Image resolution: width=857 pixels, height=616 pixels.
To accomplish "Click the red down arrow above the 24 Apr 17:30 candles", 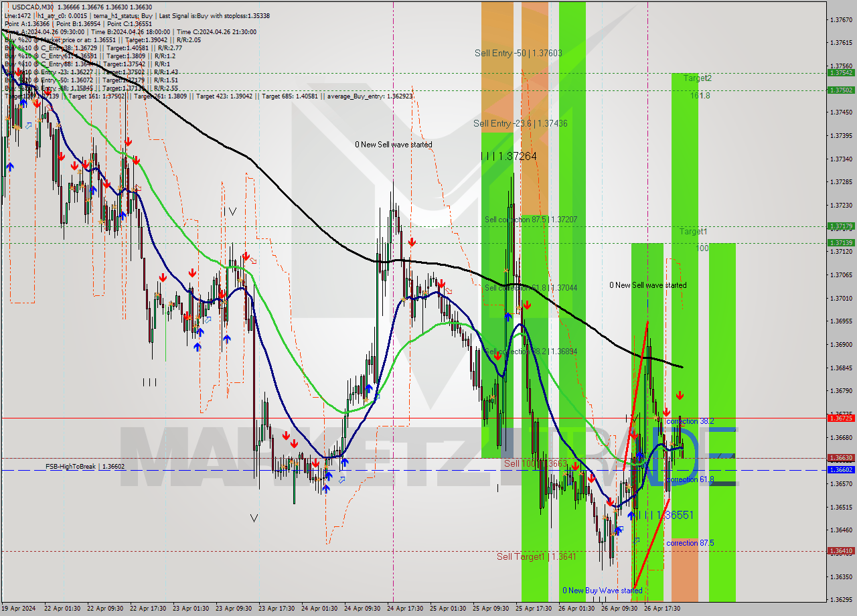I will (412, 242).
